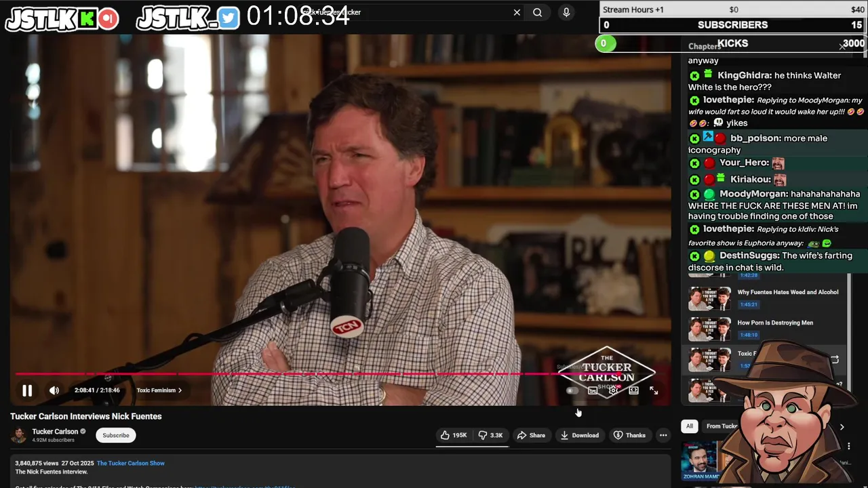Turn on subtitles with the captions icon

593,390
